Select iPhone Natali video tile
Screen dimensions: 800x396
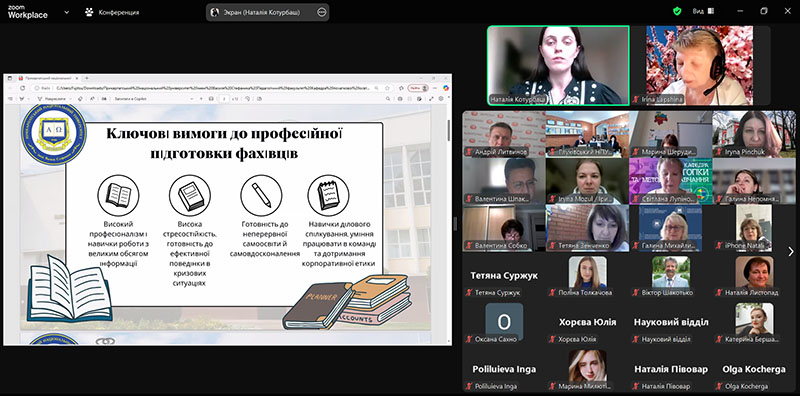point(754,228)
